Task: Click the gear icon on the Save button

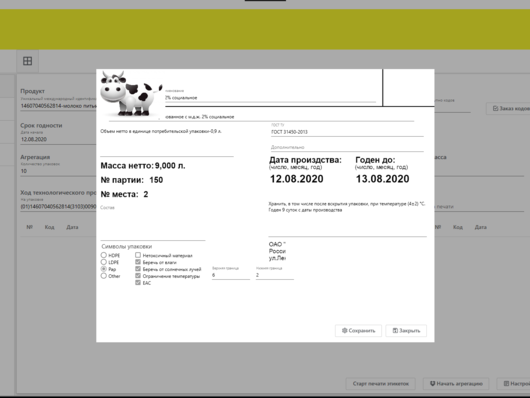Action: pyautogui.click(x=344, y=330)
